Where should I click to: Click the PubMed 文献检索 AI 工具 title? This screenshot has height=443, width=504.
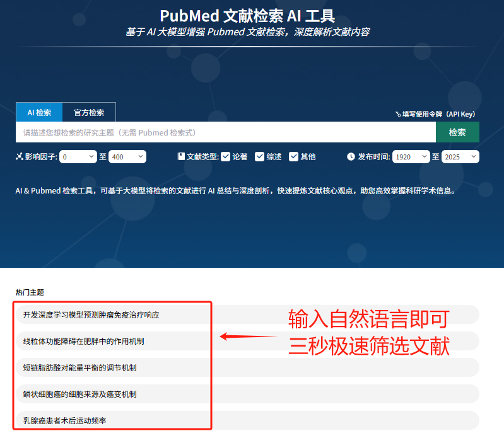(x=247, y=16)
